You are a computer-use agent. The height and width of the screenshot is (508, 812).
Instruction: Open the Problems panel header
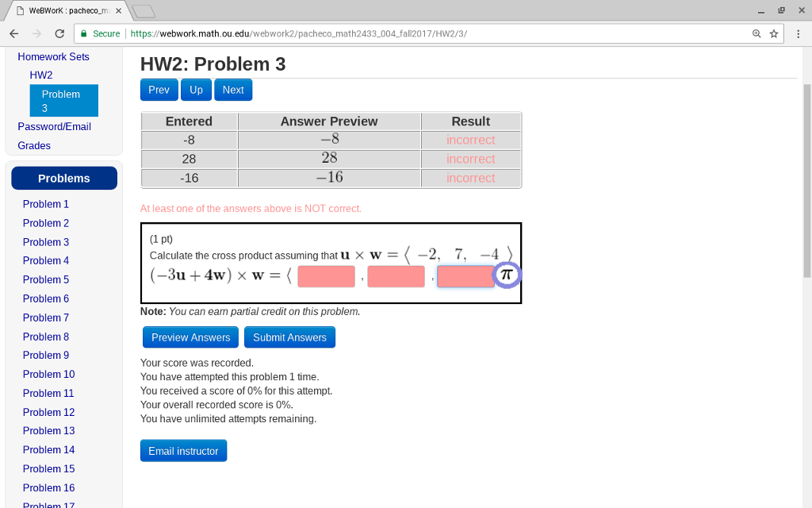(x=63, y=178)
